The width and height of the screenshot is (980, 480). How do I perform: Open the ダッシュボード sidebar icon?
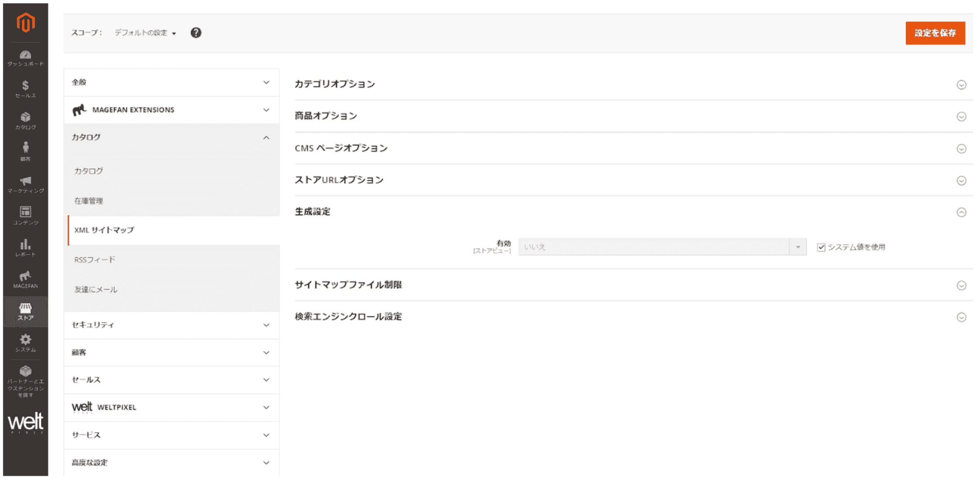click(x=26, y=57)
